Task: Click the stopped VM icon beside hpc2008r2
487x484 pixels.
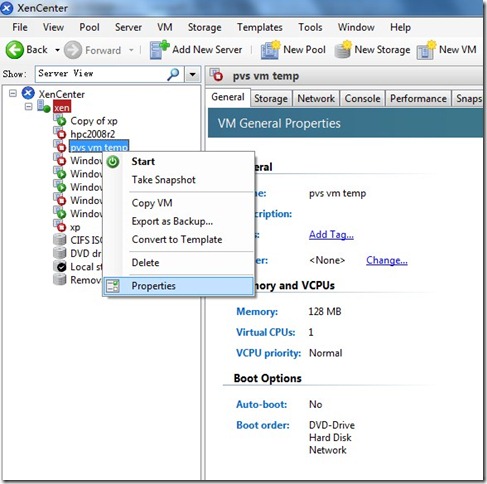Action: 60,134
